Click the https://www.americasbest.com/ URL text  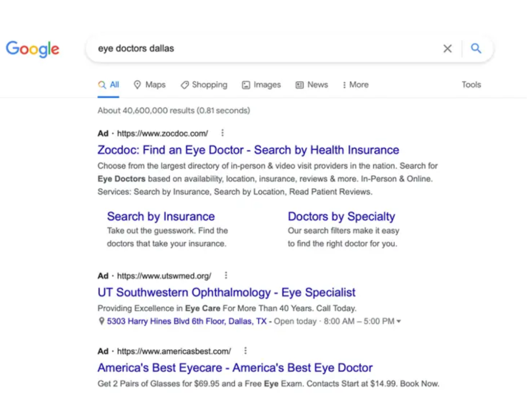174,351
